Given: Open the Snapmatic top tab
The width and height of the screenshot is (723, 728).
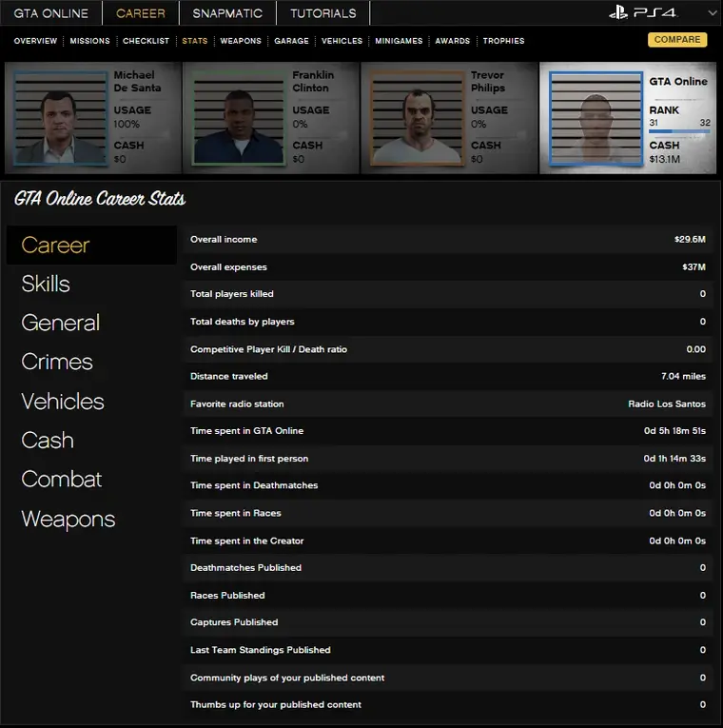Looking at the screenshot, I should 227,13.
